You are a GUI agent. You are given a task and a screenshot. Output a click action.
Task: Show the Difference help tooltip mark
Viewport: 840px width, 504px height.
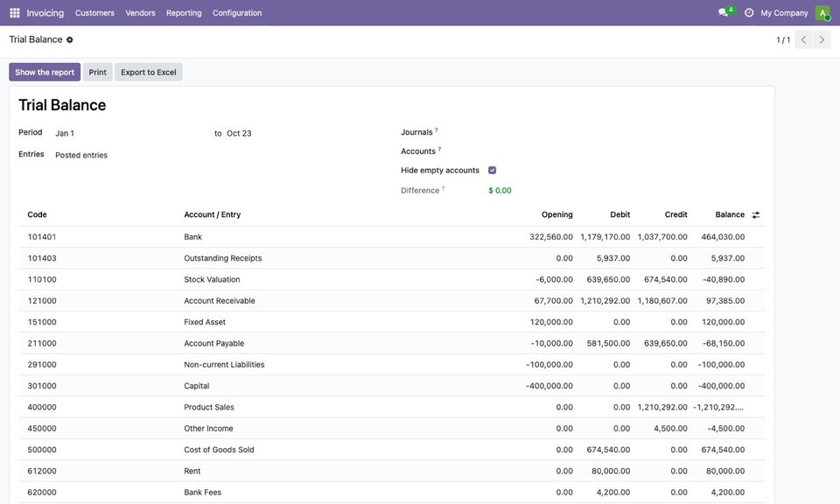tap(443, 188)
